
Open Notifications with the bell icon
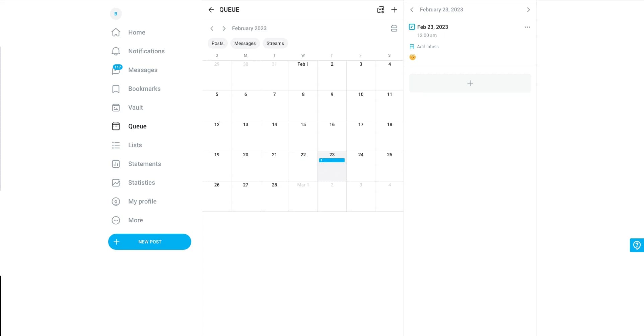tap(116, 51)
